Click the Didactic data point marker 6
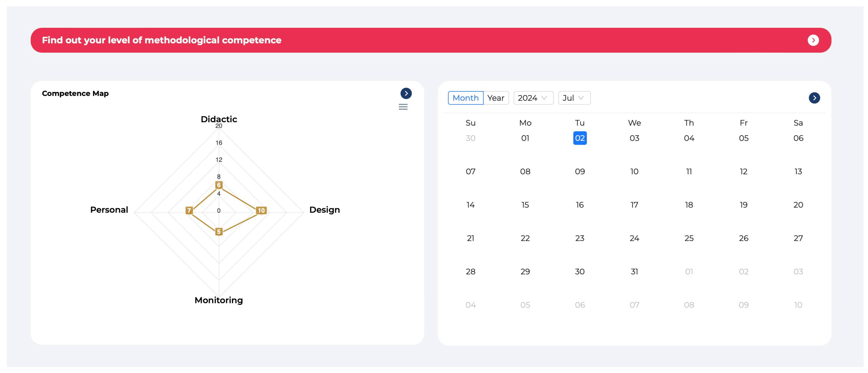The height and width of the screenshot is (373, 868). tap(219, 185)
